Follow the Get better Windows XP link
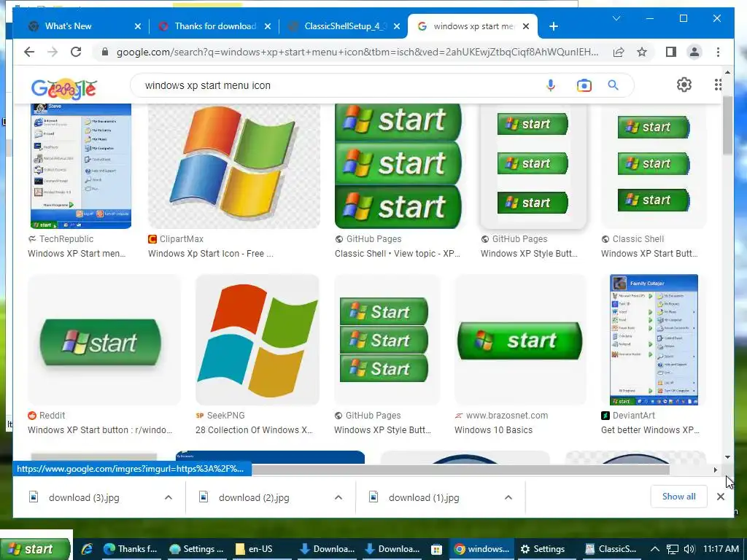The image size is (747, 560). (650, 430)
